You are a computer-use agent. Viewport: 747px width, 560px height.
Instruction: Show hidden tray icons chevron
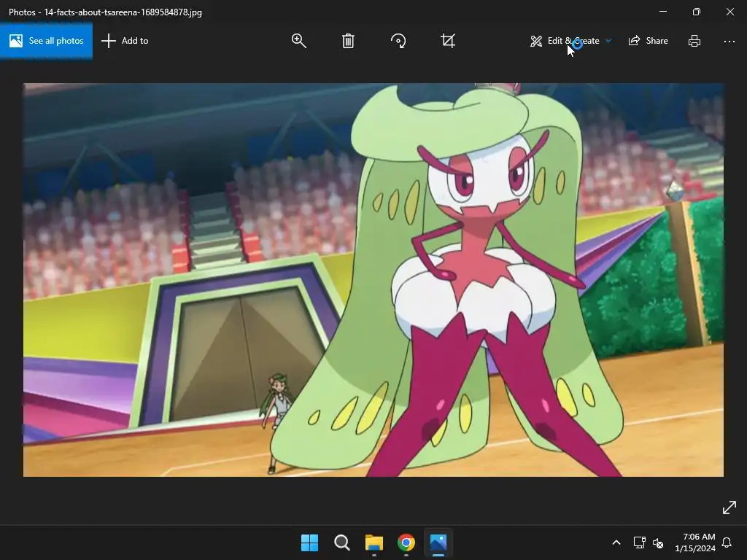(x=616, y=542)
